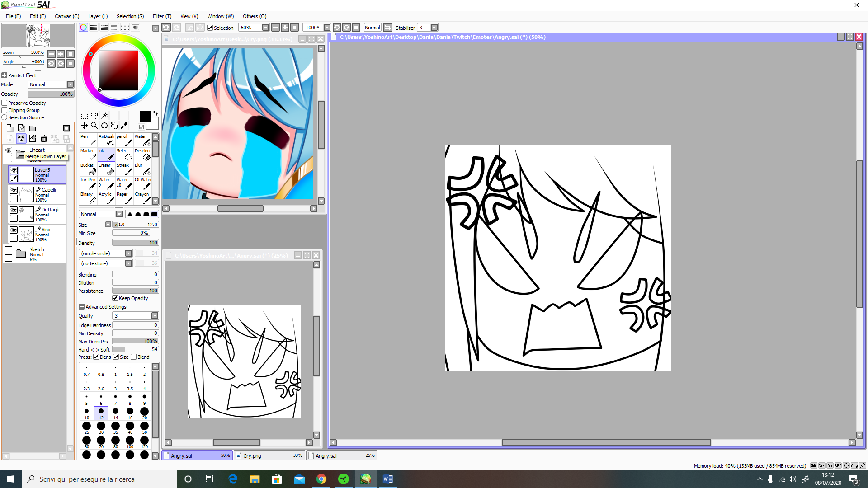Select the zoom magnifier tool

(x=94, y=126)
